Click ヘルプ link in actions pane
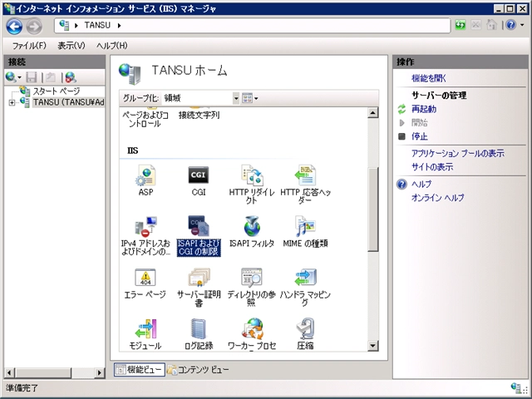The height and width of the screenshot is (399, 532). (421, 185)
